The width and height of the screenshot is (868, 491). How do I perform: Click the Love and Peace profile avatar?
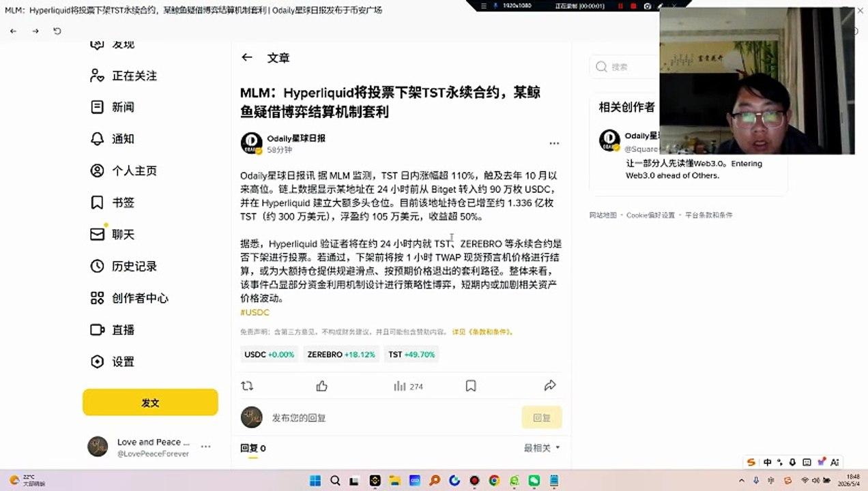[98, 447]
